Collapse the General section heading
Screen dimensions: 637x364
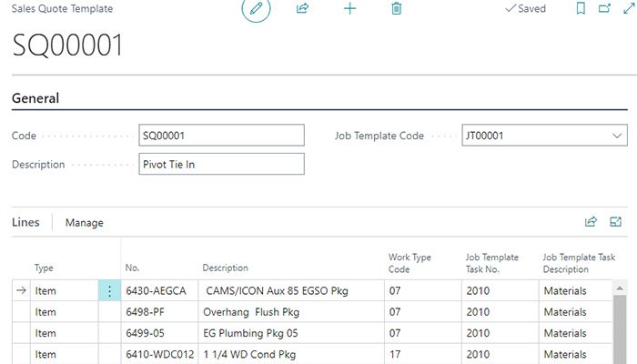point(35,98)
